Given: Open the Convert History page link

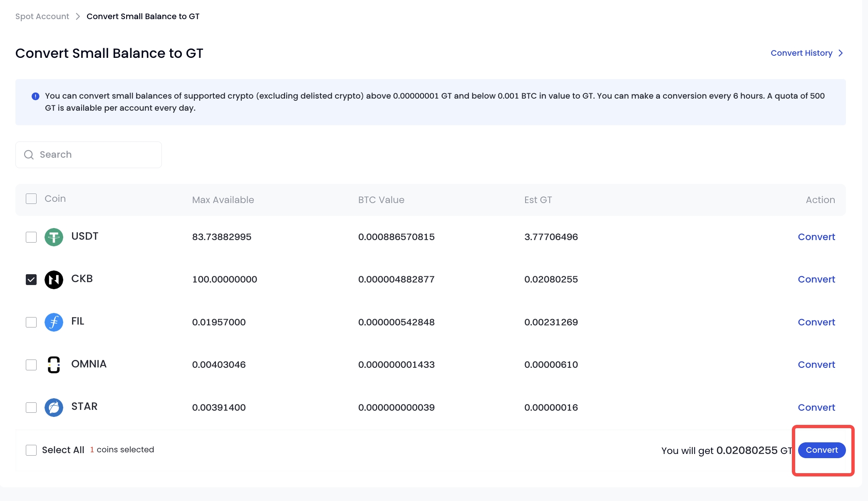Looking at the screenshot, I should 801,53.
